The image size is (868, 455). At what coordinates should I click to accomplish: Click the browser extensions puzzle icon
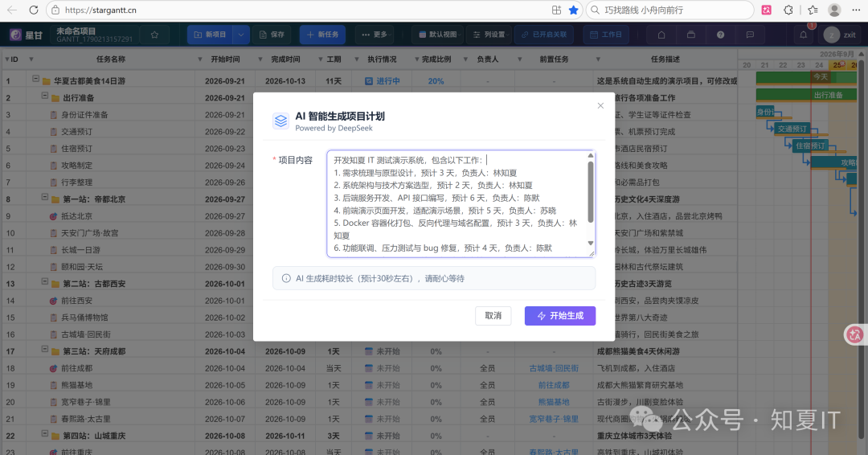(x=788, y=10)
